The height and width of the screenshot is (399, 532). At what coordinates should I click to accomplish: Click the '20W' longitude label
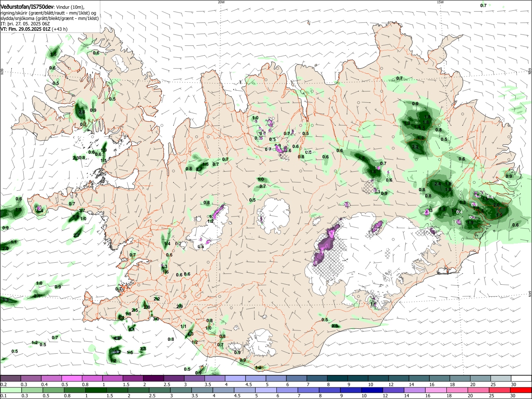tap(221, 2)
